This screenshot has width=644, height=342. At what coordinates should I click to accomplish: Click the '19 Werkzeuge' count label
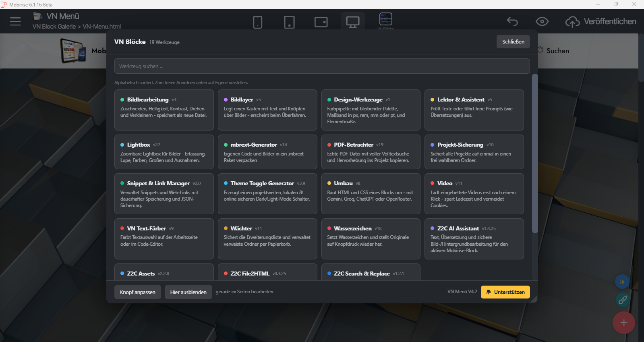point(164,42)
